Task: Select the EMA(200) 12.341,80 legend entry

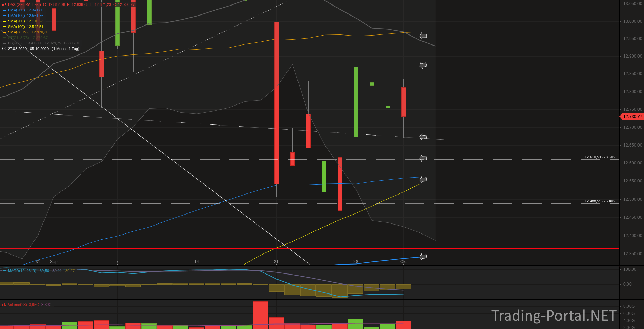Action: click(x=26, y=10)
